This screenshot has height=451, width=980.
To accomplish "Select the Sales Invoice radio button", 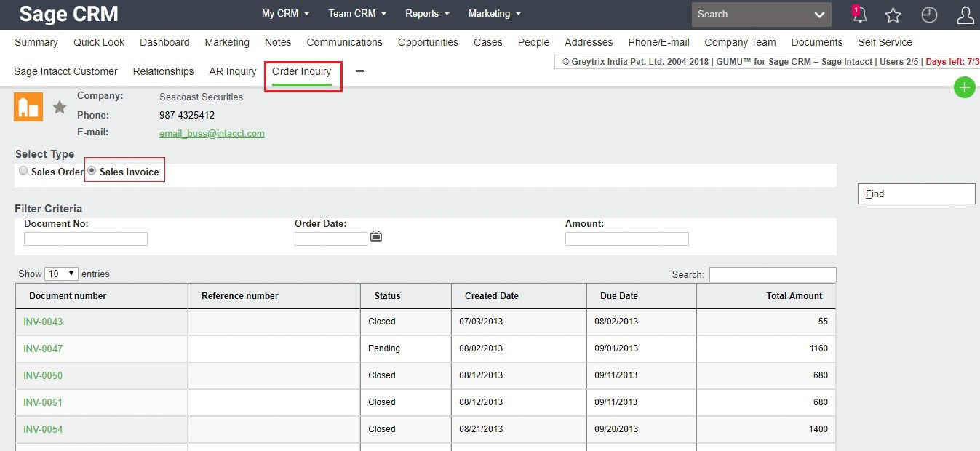I will (92, 171).
